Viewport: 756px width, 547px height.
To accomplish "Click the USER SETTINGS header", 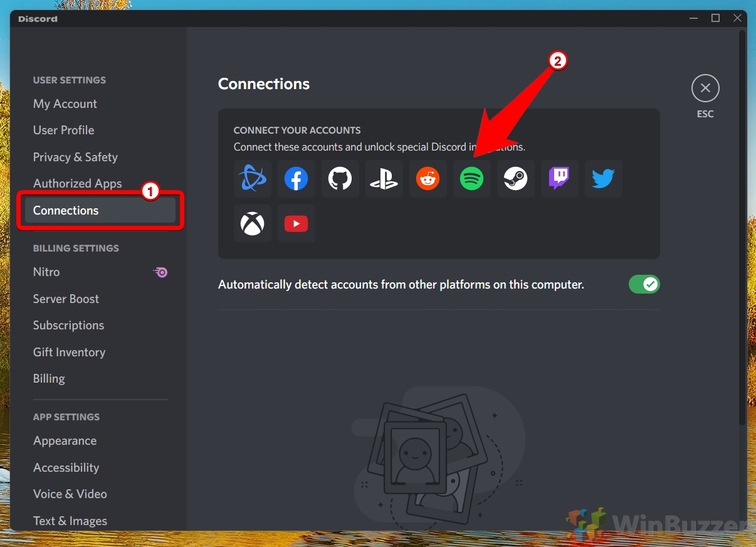I will pyautogui.click(x=70, y=80).
